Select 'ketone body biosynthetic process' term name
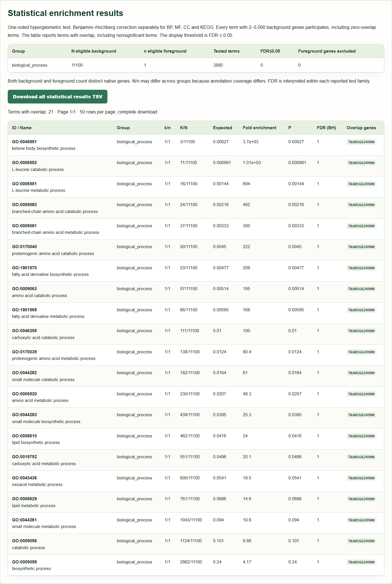392x584 pixels. pos(44,148)
